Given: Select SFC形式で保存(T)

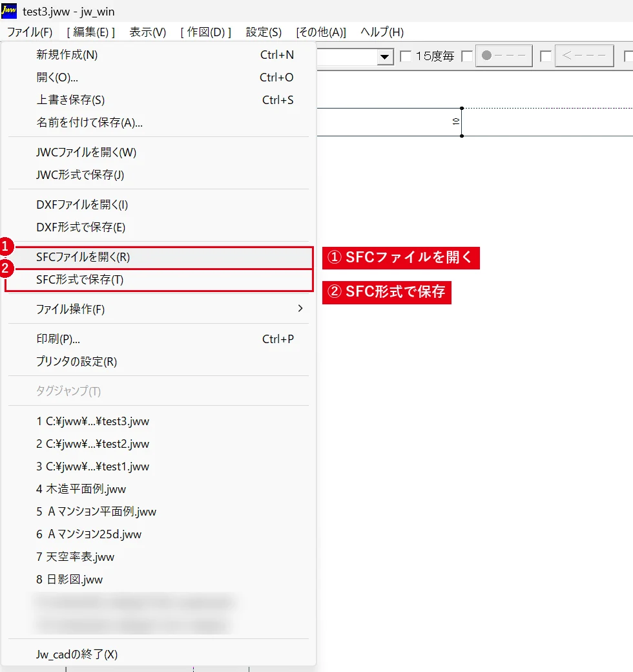Looking at the screenshot, I should pos(158,280).
